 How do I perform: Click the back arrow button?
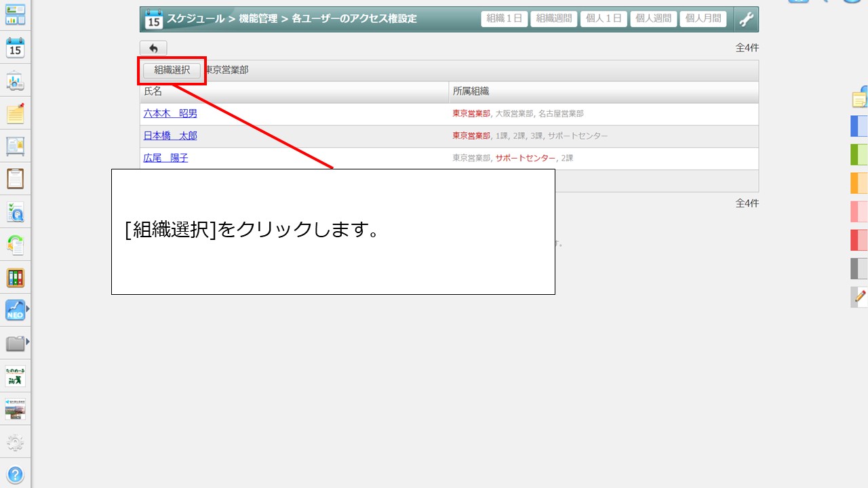(153, 48)
